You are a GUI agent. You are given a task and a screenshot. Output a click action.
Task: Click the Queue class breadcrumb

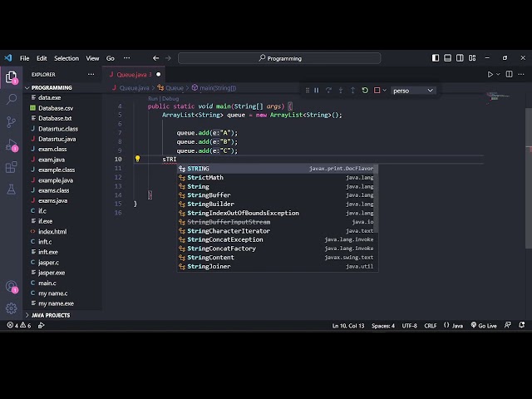pos(175,88)
